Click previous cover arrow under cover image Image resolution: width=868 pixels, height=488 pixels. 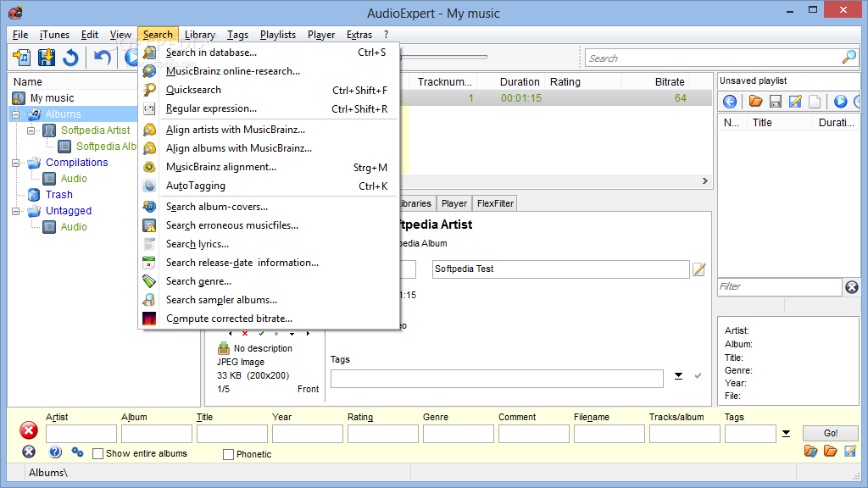(231, 333)
